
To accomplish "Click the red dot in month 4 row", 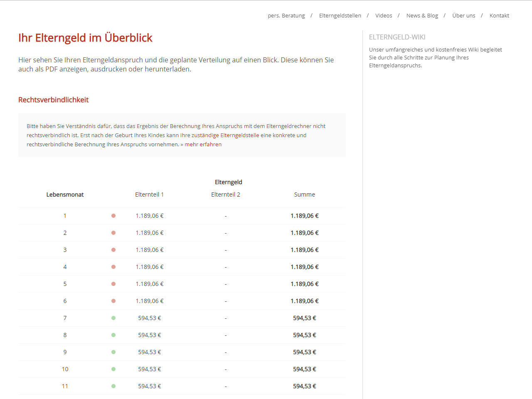I will (113, 267).
